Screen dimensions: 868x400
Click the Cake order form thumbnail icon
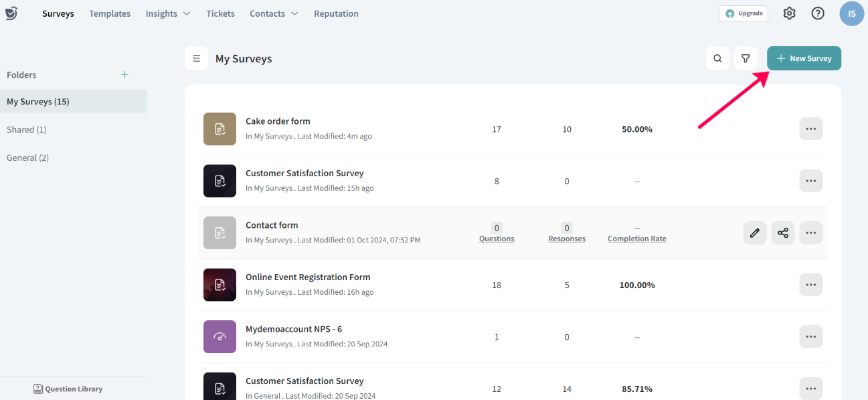(x=220, y=129)
